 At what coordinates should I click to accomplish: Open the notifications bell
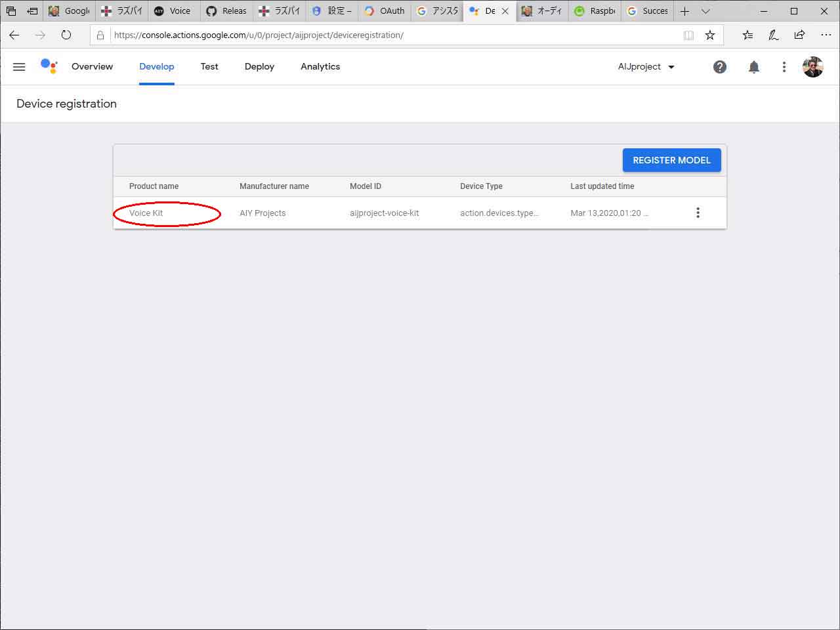point(754,66)
